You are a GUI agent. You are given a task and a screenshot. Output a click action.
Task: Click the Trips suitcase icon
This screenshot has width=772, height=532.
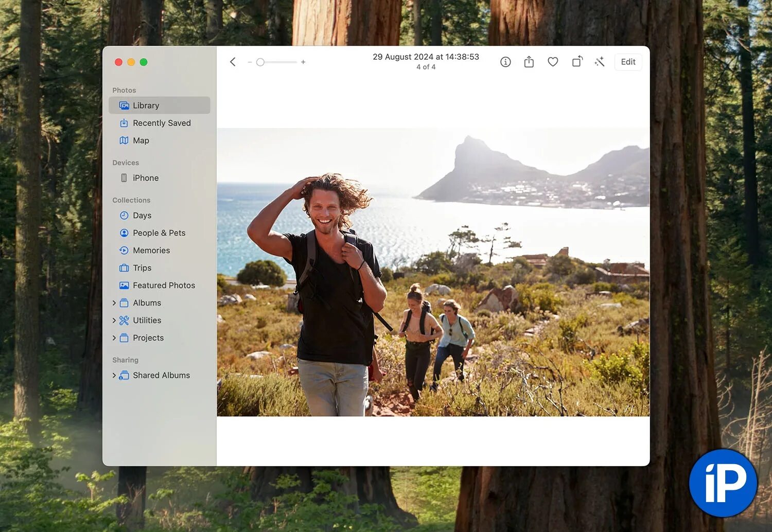tap(124, 268)
